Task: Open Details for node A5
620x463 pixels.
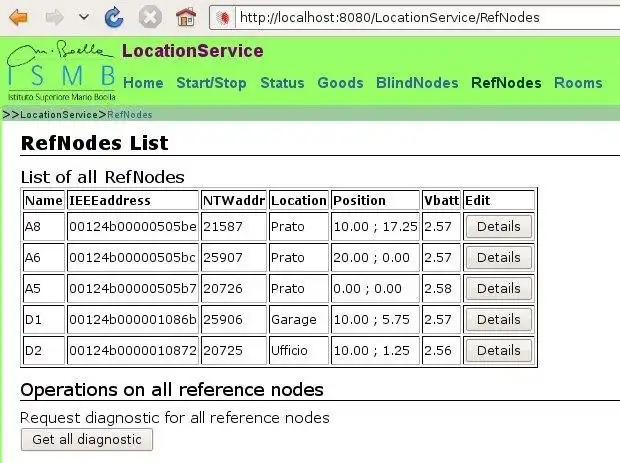Action: 499,289
